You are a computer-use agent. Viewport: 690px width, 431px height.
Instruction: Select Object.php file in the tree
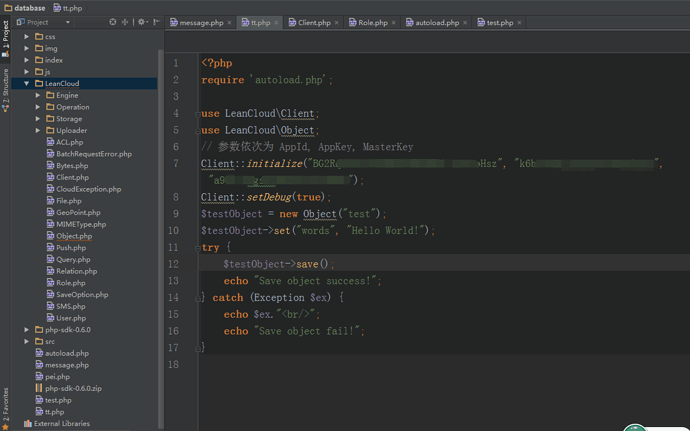pyautogui.click(x=74, y=236)
